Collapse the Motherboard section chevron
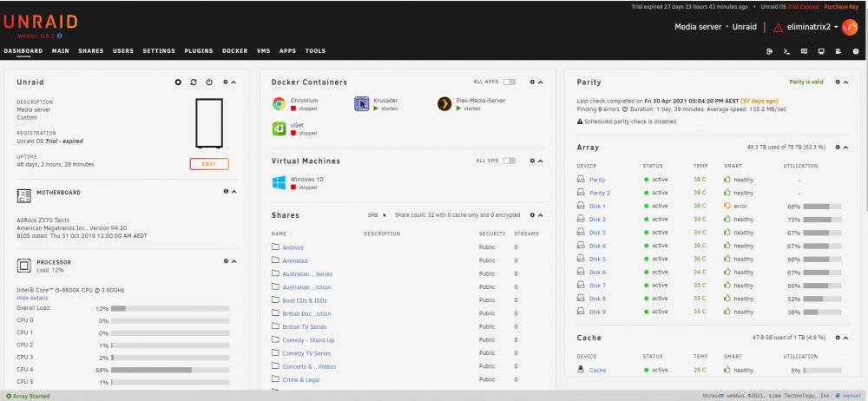 pos(233,192)
